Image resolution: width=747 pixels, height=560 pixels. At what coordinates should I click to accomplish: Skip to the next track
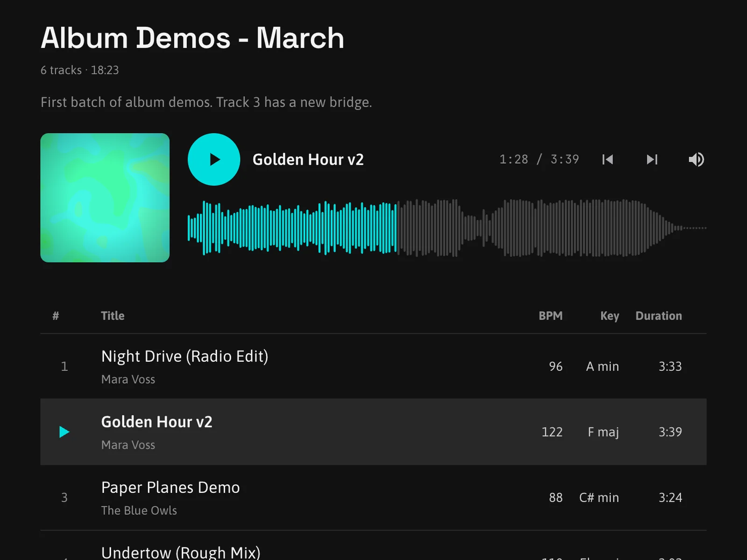tap(652, 160)
